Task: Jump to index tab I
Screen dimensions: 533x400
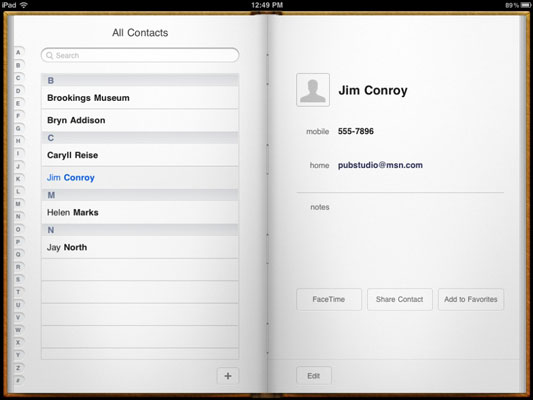Action: point(18,153)
